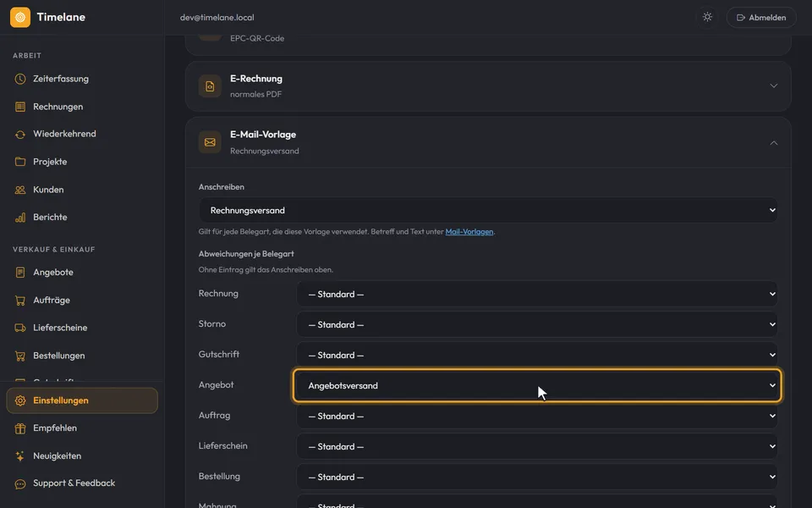Open the Rechnung template dropdown

tap(537, 294)
